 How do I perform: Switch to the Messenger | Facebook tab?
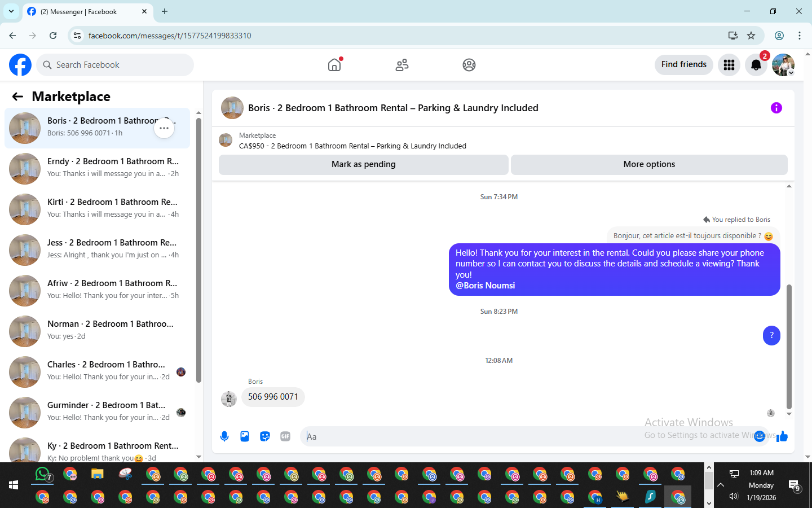(x=87, y=11)
